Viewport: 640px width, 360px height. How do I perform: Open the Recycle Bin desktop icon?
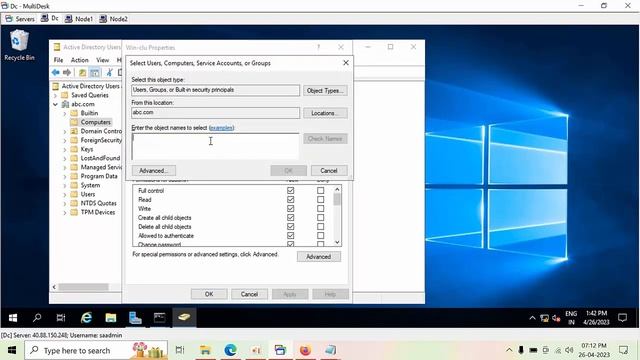tap(19, 45)
